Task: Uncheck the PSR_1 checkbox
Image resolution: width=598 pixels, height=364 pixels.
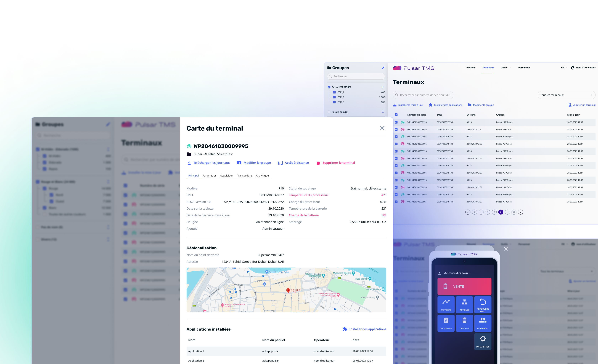Action: [x=334, y=92]
